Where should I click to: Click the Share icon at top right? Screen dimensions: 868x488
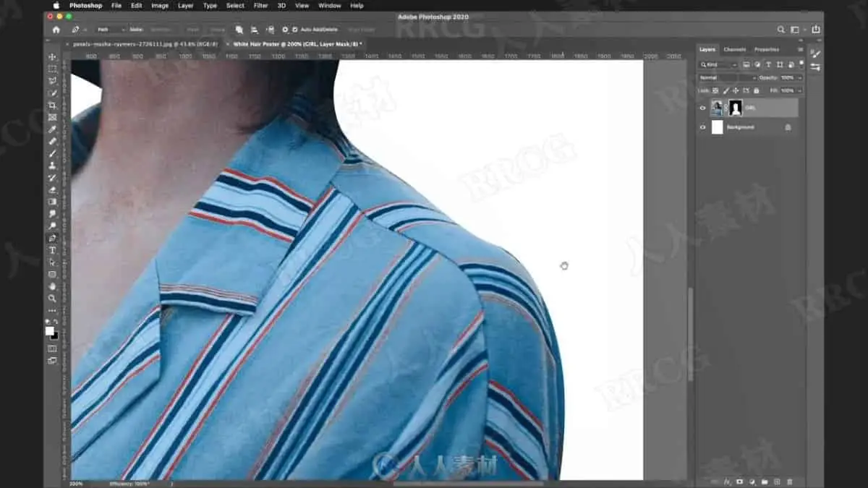click(815, 30)
